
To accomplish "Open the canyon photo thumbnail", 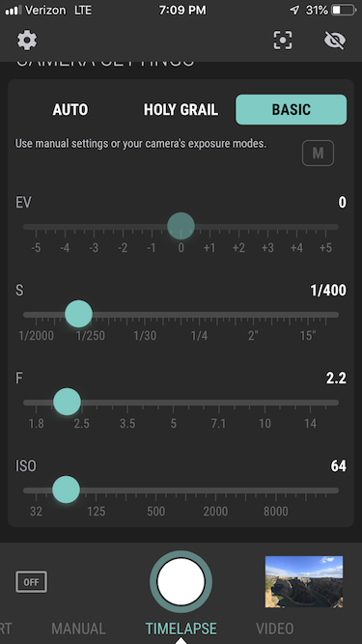I will (x=304, y=581).
